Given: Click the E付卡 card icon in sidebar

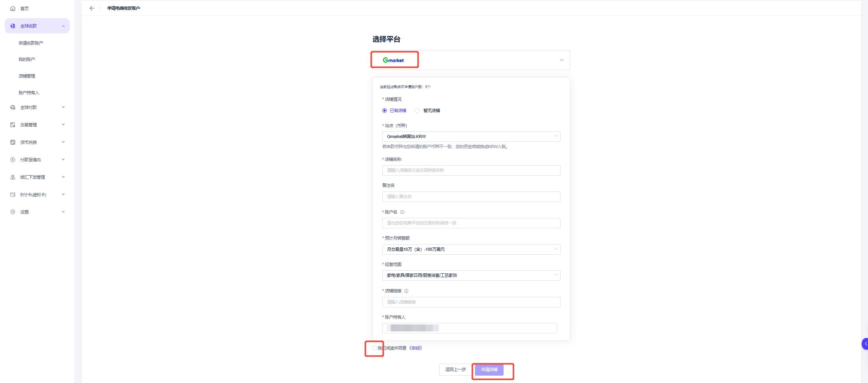Looking at the screenshot, I should tap(13, 195).
